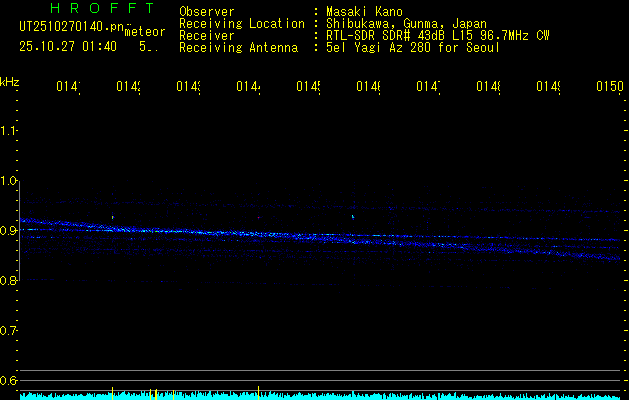Image resolution: width=629 pixels, height=400 pixels.
Task: Click the 0.7 kHz frequency axis label
Action: pos(8,330)
